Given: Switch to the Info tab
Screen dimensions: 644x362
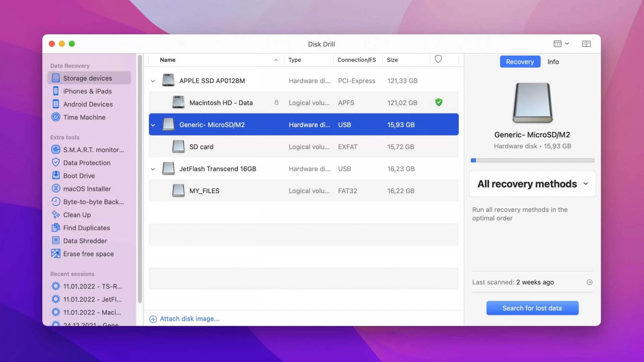Looking at the screenshot, I should pyautogui.click(x=553, y=62).
